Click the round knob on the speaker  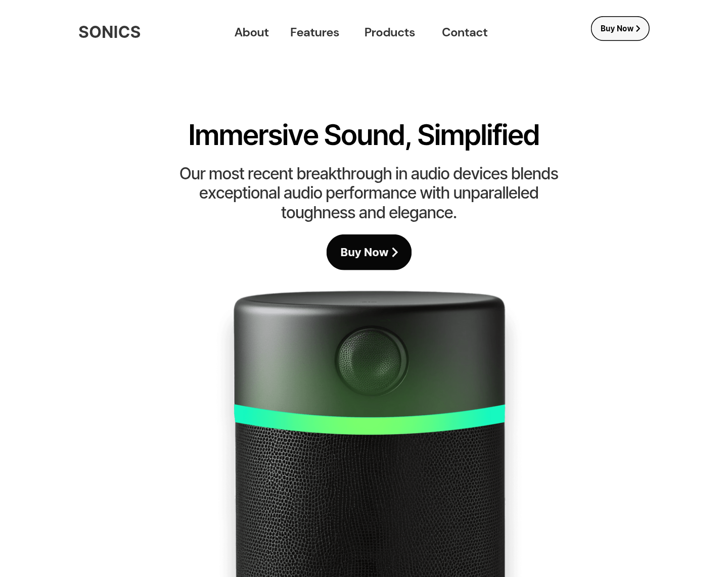372,361
